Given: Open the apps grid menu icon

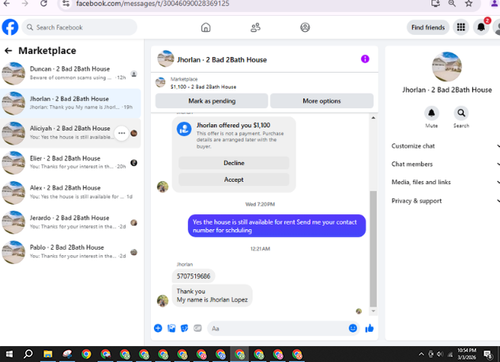Looking at the screenshot, I should [461, 27].
